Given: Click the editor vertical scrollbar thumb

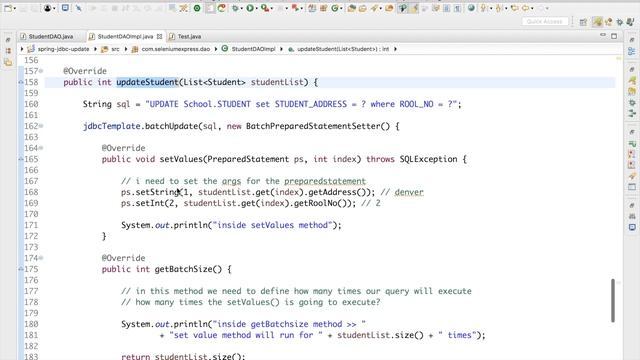Looking at the screenshot, I should click(x=613, y=300).
